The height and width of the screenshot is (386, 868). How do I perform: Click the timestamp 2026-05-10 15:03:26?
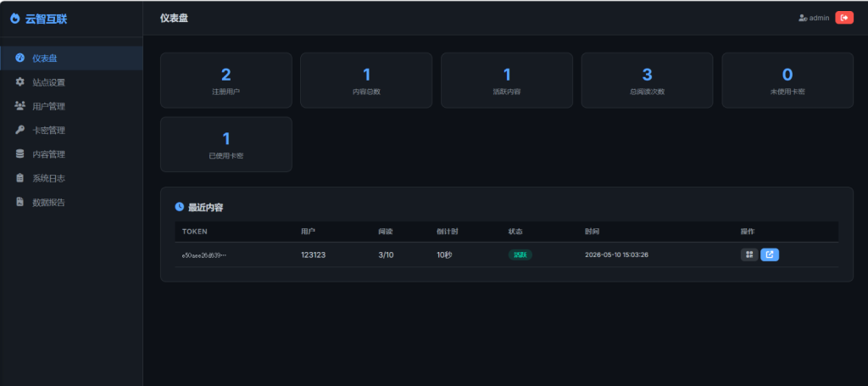(617, 255)
